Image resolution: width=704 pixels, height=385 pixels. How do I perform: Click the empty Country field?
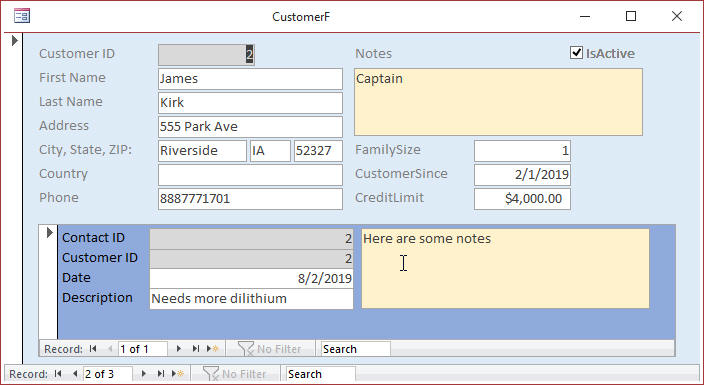(x=250, y=175)
